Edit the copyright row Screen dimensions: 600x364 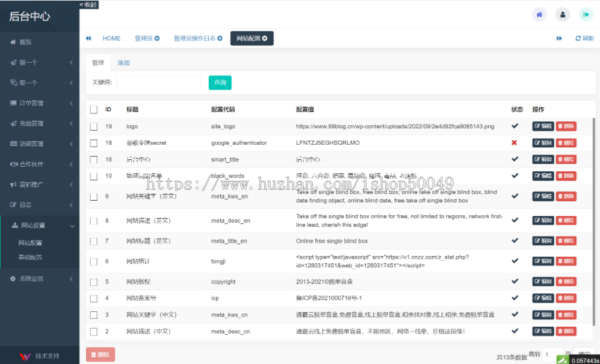pyautogui.click(x=543, y=281)
